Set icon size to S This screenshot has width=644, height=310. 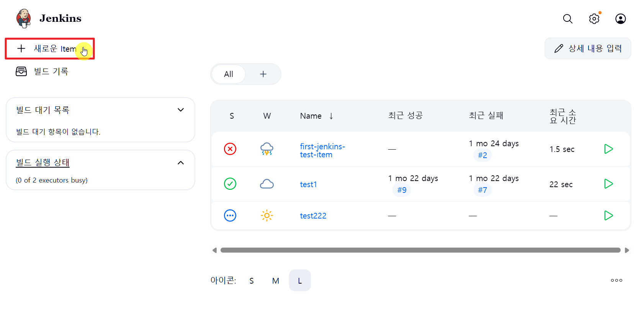[x=252, y=281]
